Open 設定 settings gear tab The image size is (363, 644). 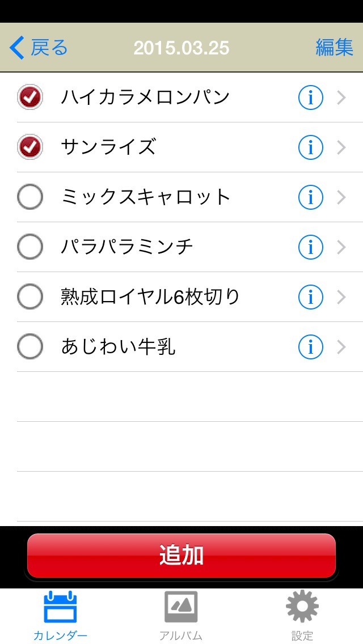pos(302,615)
